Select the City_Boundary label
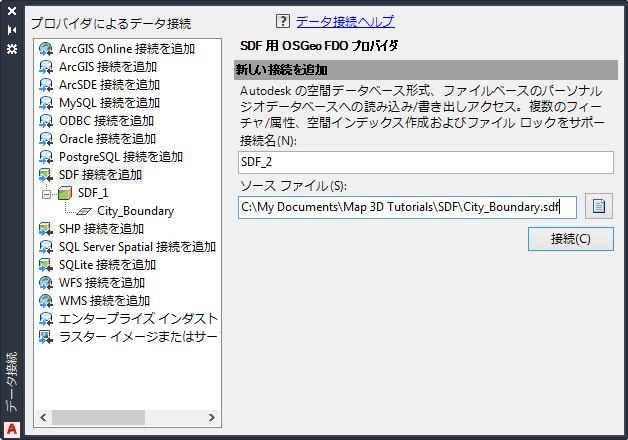This screenshot has width=628, height=440. (135, 211)
